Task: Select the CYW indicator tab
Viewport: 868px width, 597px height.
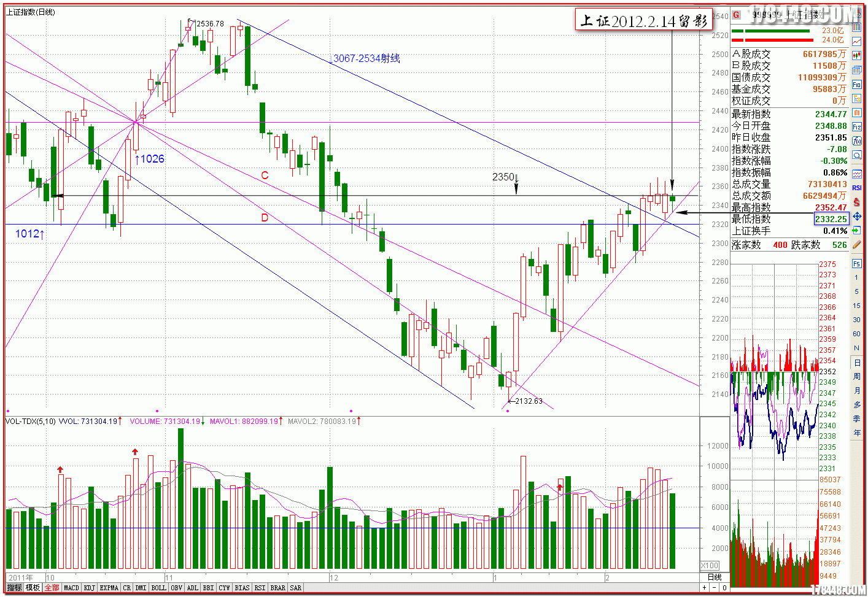Action: point(225,588)
